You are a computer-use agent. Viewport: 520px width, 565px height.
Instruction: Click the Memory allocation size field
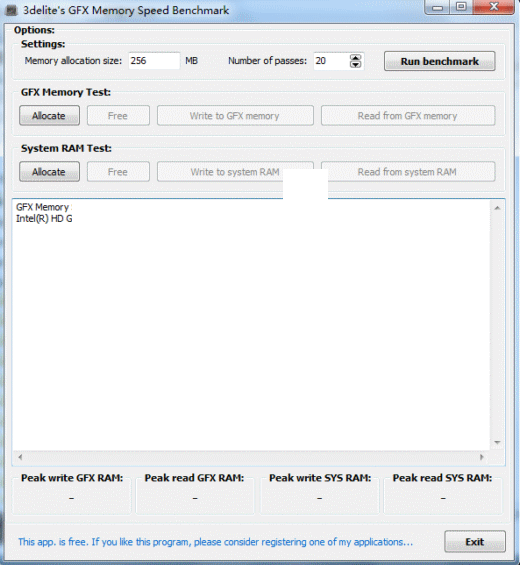tap(154, 61)
